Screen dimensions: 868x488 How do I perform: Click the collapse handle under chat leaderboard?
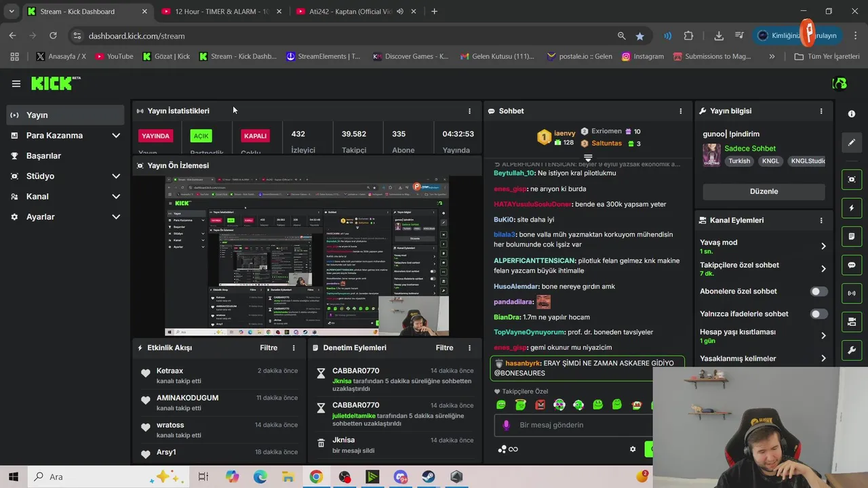[588, 157]
